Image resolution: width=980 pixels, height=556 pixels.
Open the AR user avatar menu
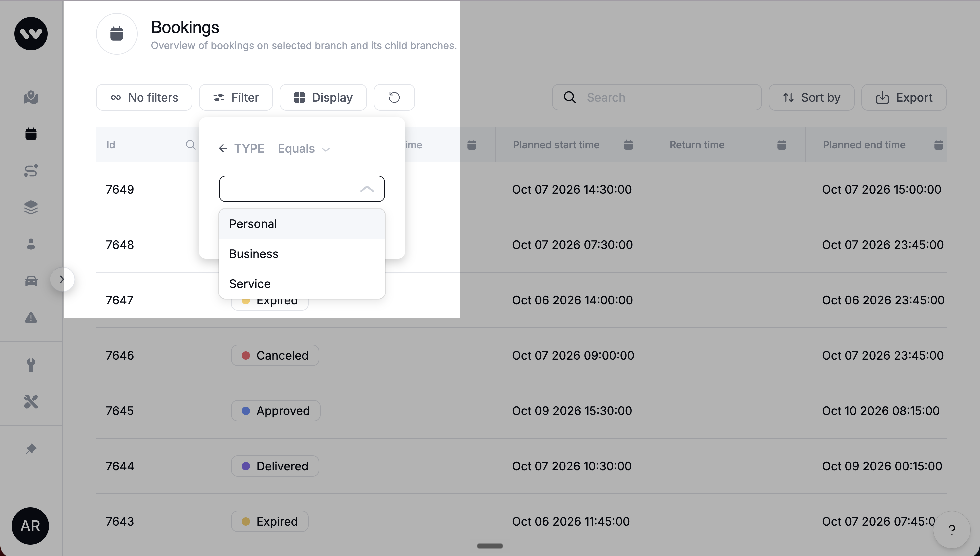(x=30, y=526)
